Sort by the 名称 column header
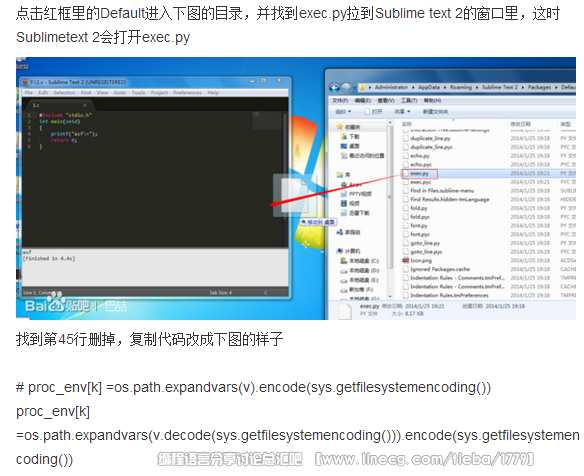Viewport: 584px width, 476px height. pos(407,124)
